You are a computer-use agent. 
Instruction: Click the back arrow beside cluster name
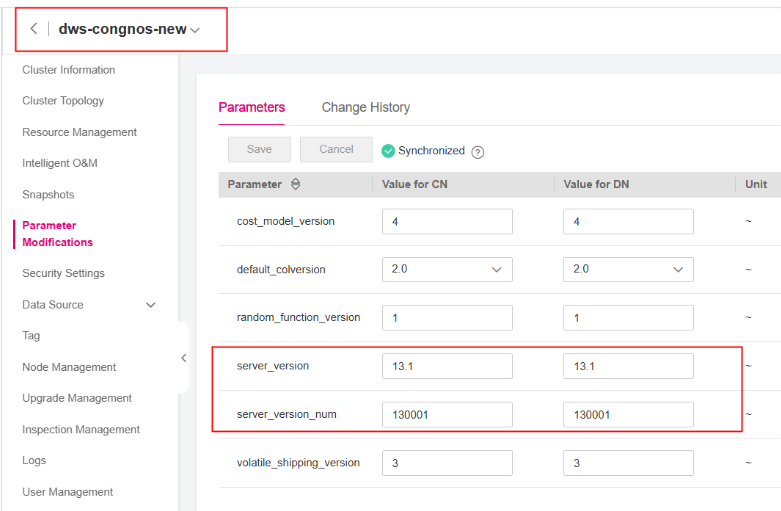[x=34, y=29]
